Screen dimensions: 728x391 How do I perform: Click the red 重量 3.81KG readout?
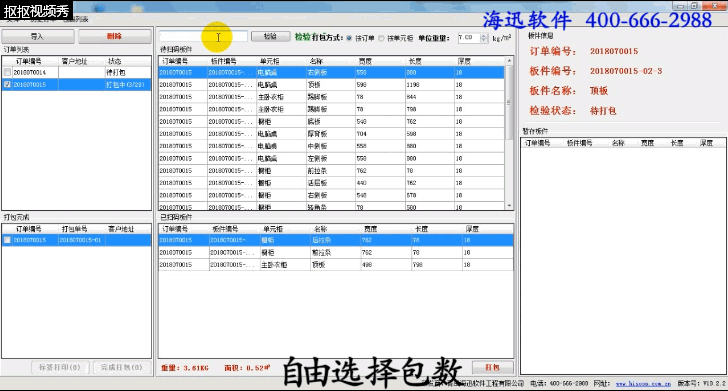tap(185, 368)
